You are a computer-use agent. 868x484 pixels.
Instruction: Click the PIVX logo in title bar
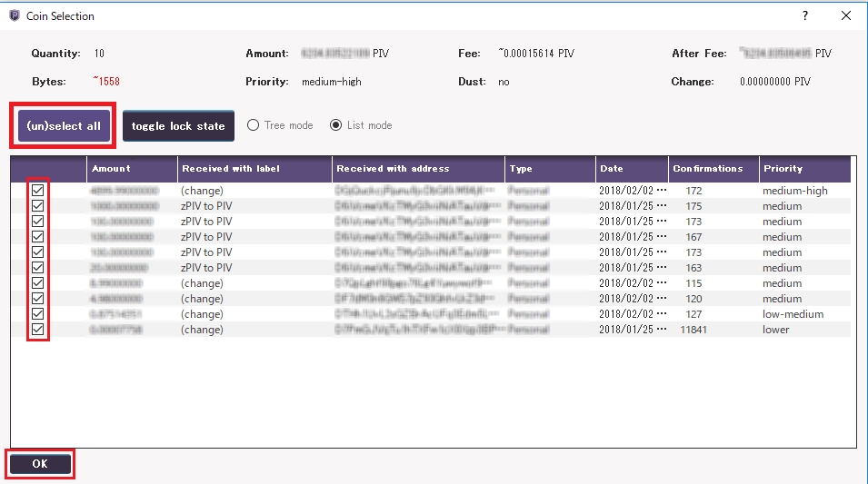(14, 15)
